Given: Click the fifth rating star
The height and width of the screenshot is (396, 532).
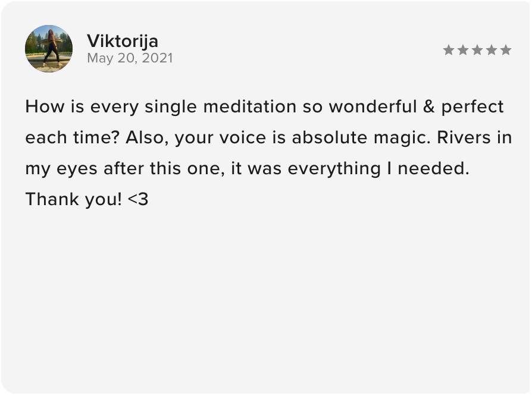Looking at the screenshot, I should (x=506, y=50).
